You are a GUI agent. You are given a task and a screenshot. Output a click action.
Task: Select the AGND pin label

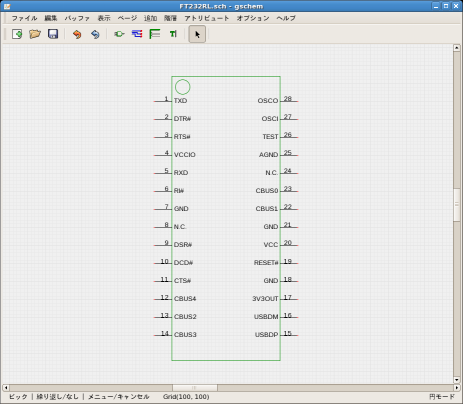(x=268, y=155)
